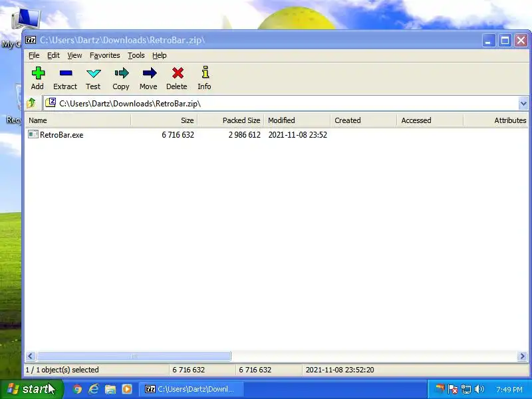Click the modified date 2021-11-08 23:52 cell
This screenshot has width=532, height=399.
(x=297, y=135)
